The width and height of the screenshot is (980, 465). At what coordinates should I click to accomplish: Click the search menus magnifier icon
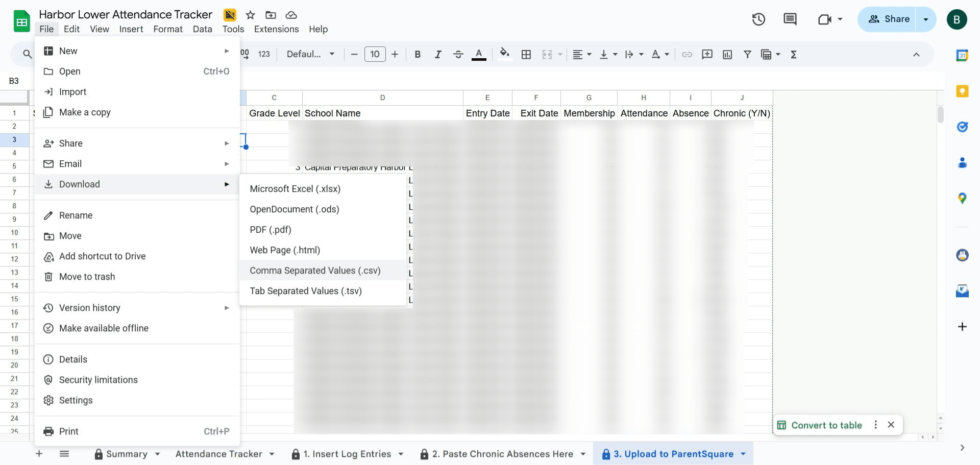click(28, 54)
